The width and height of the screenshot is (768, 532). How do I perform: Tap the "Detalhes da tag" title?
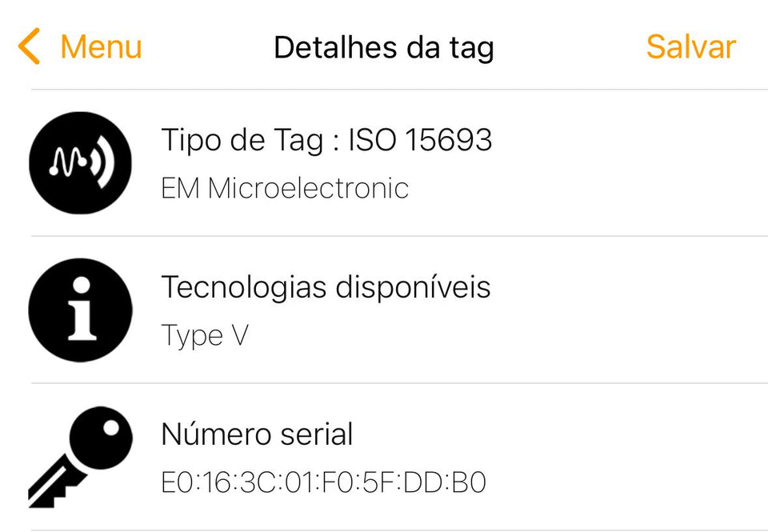click(383, 48)
